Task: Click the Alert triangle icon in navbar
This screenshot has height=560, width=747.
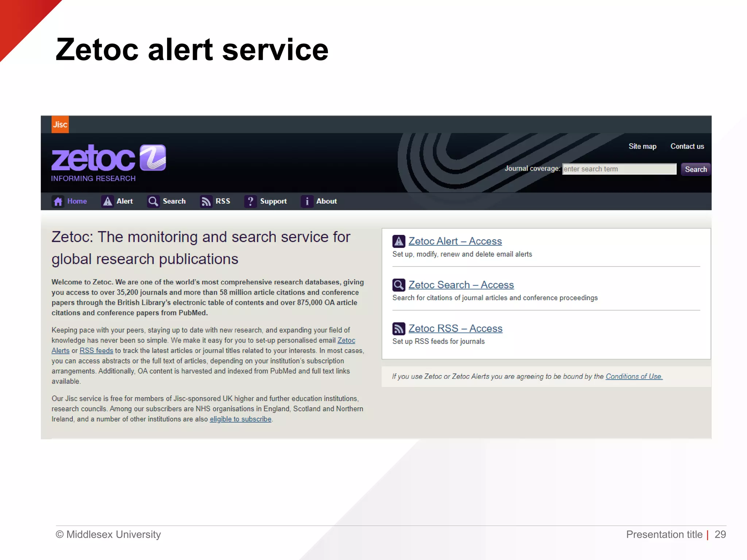Action: pyautogui.click(x=107, y=201)
